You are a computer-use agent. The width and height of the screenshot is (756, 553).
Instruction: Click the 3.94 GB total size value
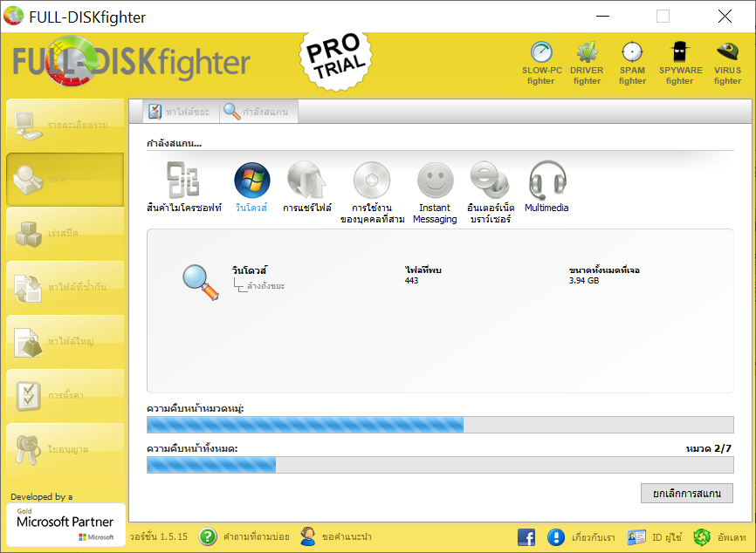pyautogui.click(x=584, y=281)
